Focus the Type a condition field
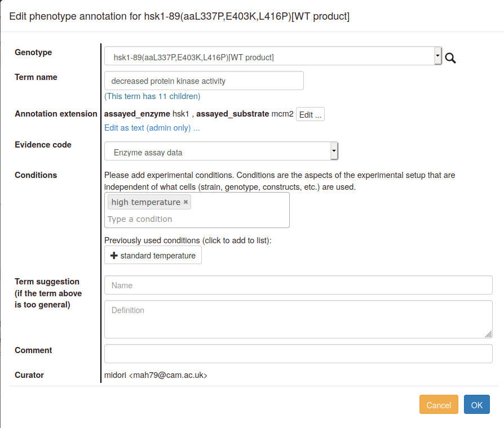The width and height of the screenshot is (504, 428). coord(197,219)
